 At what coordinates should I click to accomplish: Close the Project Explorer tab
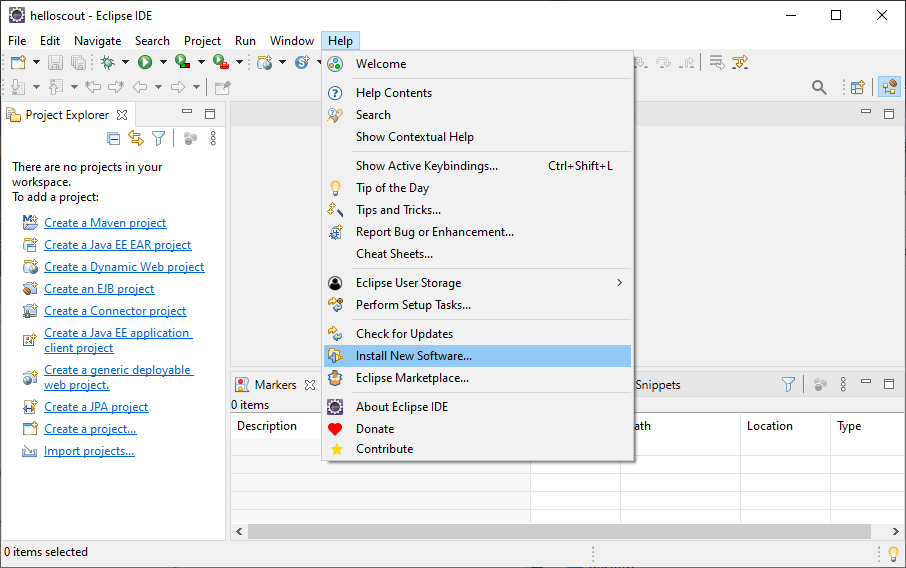click(122, 115)
